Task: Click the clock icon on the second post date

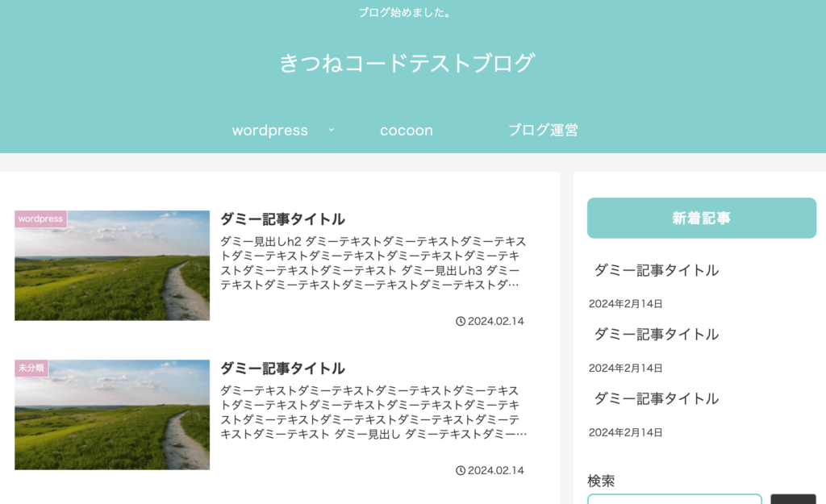Action: [x=461, y=470]
